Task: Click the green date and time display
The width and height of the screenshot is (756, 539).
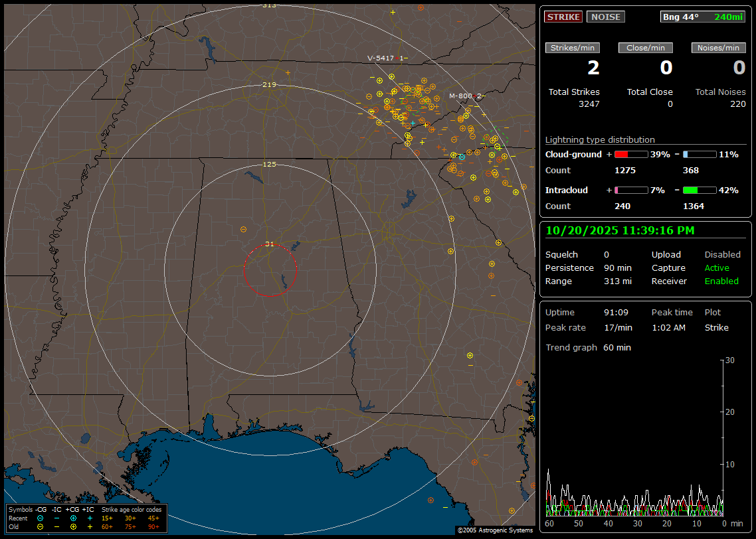Action: [620, 230]
